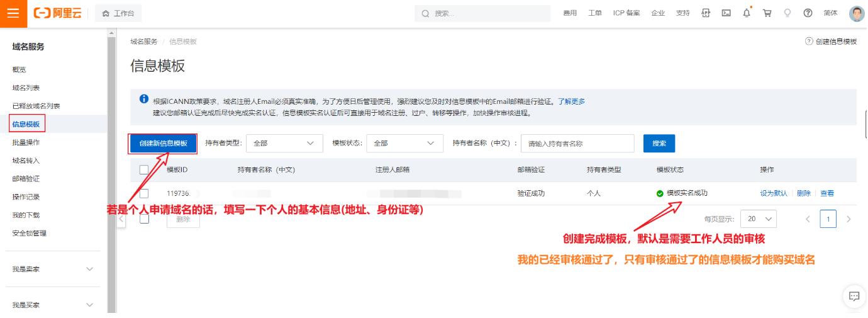Image resolution: width=868 pixels, height=318 pixels.
Task: Tick the checkbox beside the bottom 删除 button
Action: tap(144, 219)
